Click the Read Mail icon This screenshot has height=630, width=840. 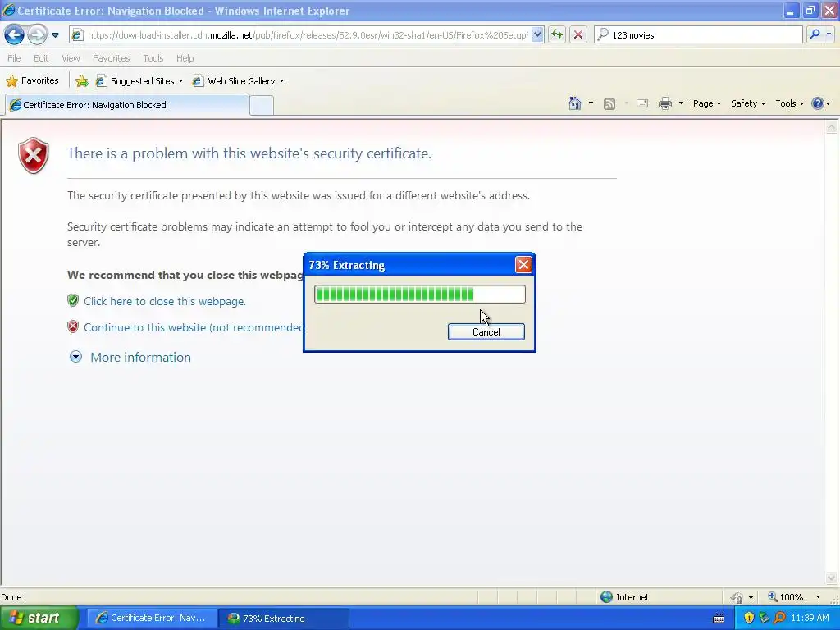click(x=641, y=103)
